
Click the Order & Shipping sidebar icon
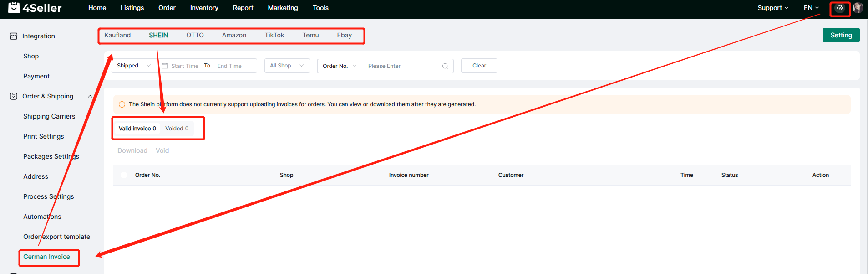pyautogui.click(x=14, y=96)
